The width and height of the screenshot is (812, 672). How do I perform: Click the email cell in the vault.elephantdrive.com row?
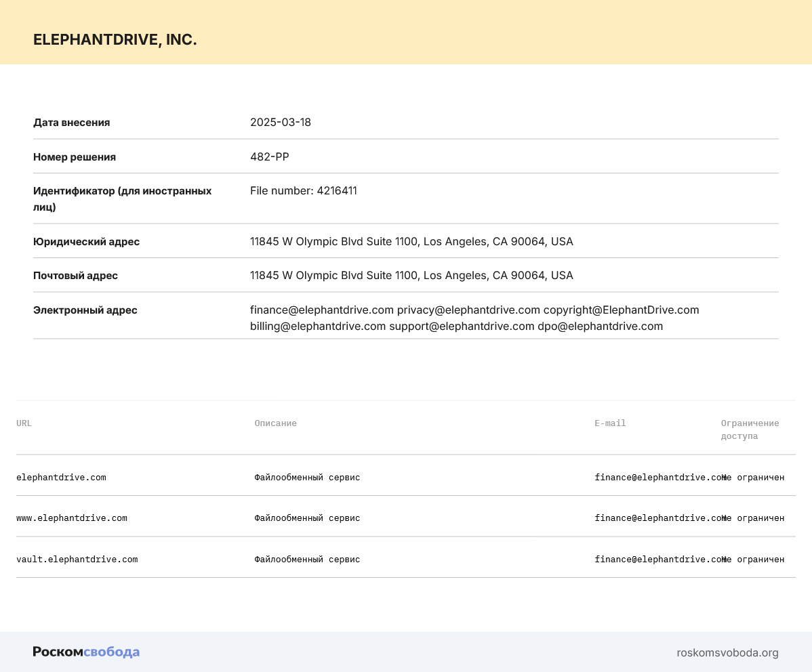point(659,559)
